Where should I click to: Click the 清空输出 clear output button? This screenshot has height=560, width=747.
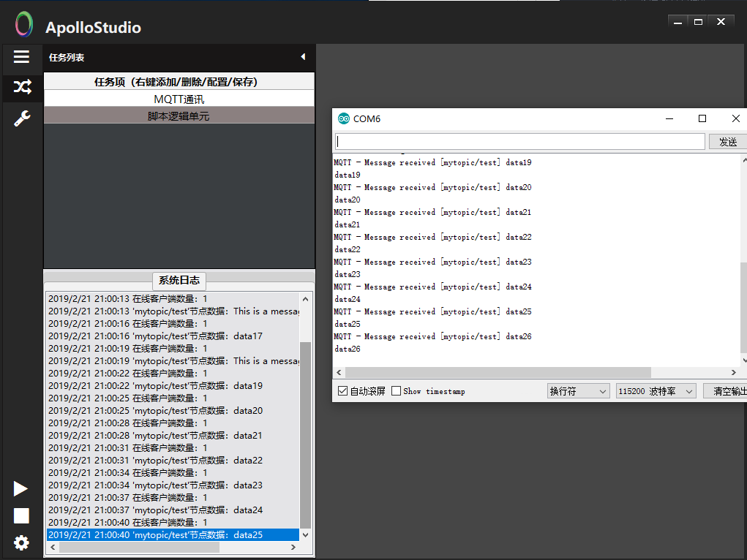(x=726, y=391)
